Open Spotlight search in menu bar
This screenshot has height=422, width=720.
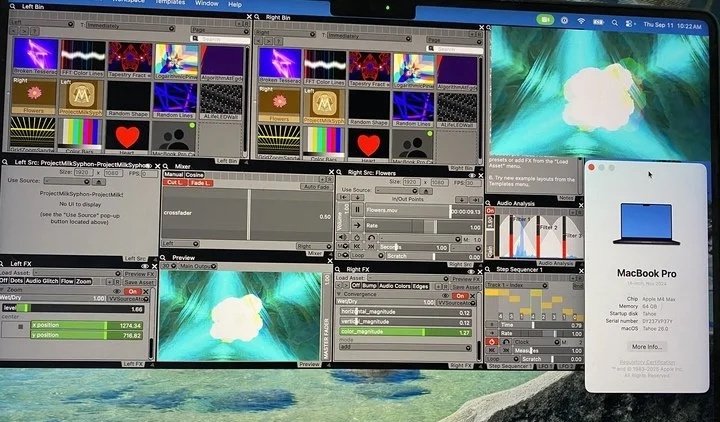pyautogui.click(x=614, y=23)
